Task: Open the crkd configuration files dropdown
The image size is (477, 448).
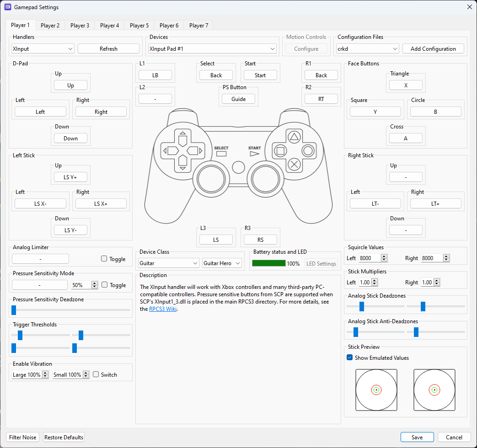Action: tap(367, 48)
